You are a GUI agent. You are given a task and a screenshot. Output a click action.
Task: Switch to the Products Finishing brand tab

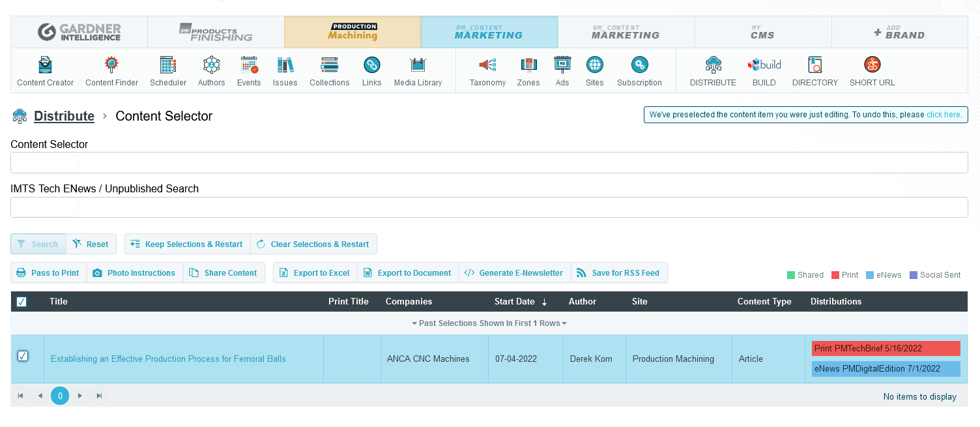(x=216, y=32)
